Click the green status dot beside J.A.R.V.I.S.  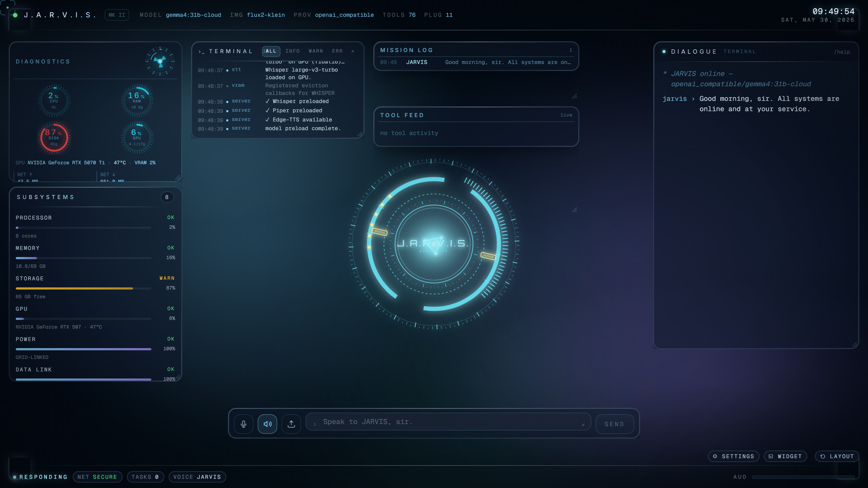[15, 15]
